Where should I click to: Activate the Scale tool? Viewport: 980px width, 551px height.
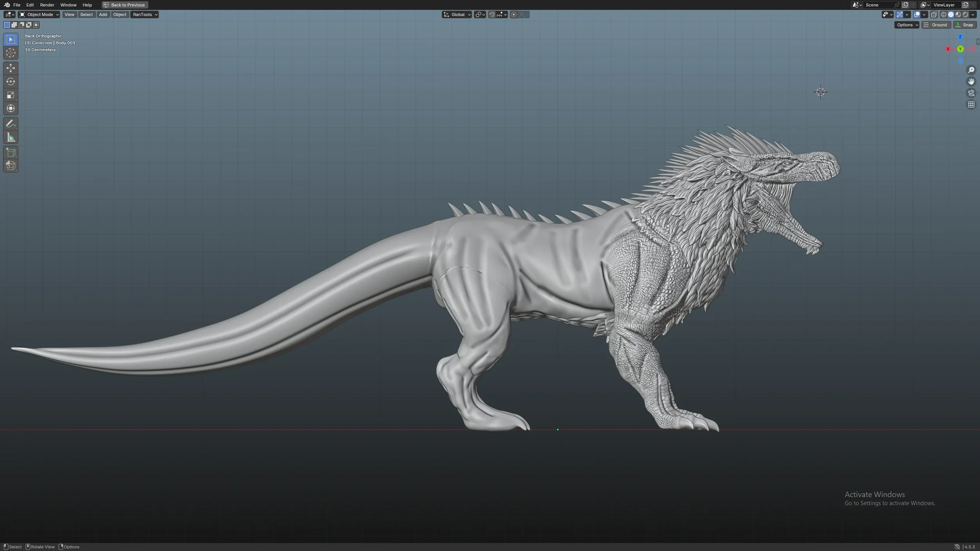pyautogui.click(x=11, y=95)
